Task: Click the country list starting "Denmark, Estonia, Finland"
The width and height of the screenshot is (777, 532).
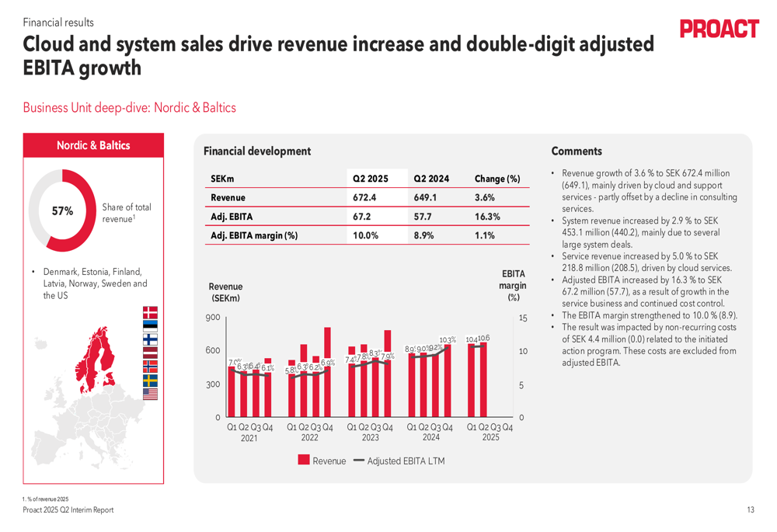Action: [x=95, y=283]
